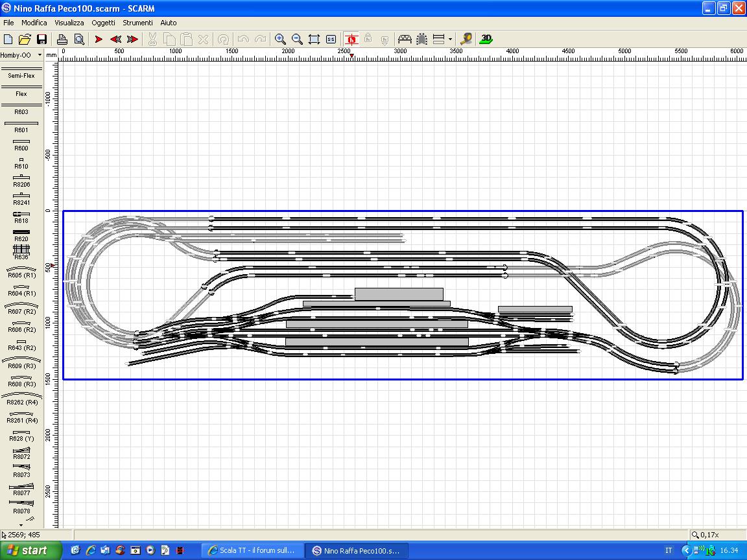
Task: Open the Windows start menu
Action: pyautogui.click(x=30, y=550)
